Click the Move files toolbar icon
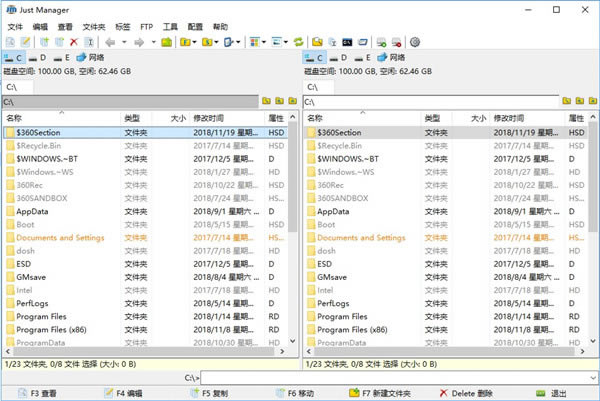Viewport: 600px width, 401px height. point(59,42)
